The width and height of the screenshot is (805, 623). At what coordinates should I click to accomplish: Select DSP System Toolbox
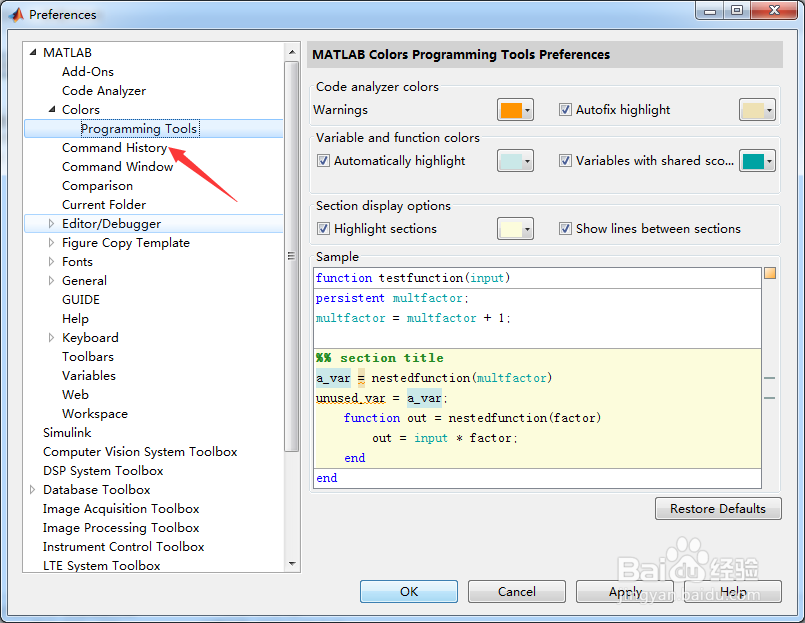coord(103,470)
